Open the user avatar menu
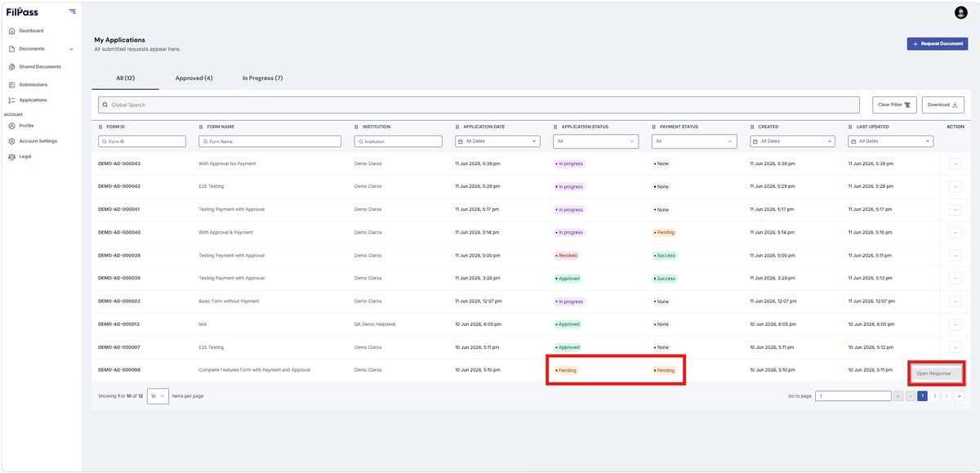Viewport: 980px width, 473px height. coord(960,12)
